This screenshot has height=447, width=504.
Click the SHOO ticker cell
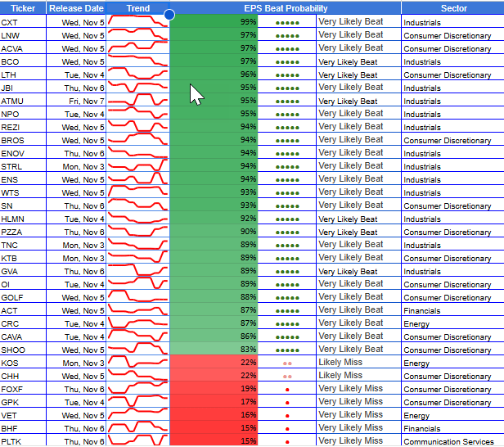point(23,350)
